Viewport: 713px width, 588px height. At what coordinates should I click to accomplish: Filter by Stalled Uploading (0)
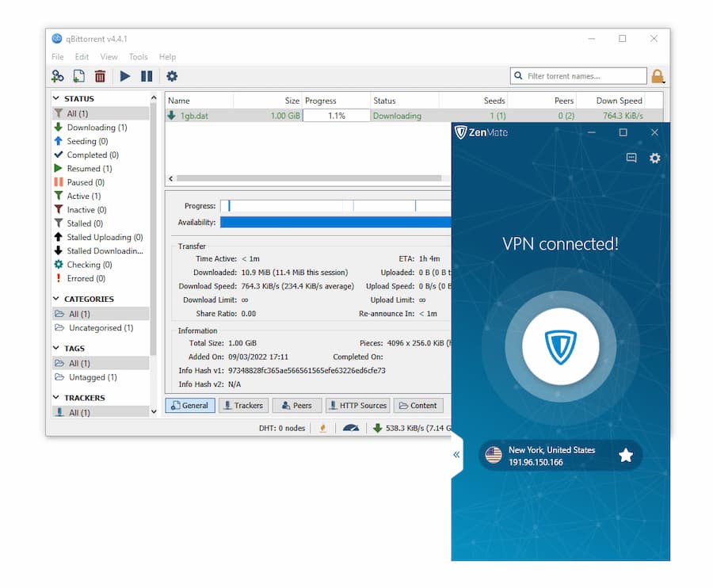[x=101, y=237]
